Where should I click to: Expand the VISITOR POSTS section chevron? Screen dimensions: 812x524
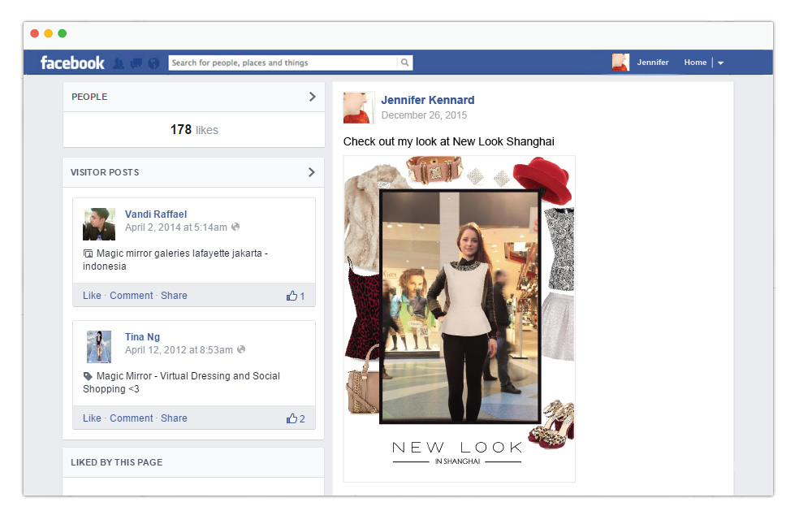311,172
